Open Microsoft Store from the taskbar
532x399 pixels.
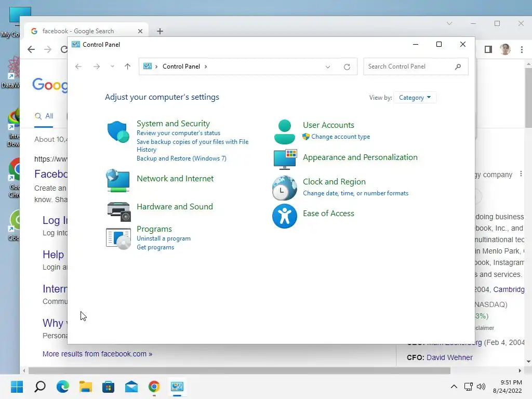click(x=108, y=387)
